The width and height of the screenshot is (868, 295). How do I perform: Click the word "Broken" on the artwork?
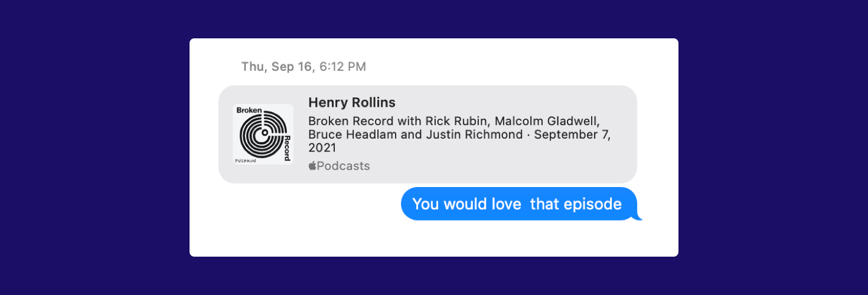pyautogui.click(x=249, y=110)
